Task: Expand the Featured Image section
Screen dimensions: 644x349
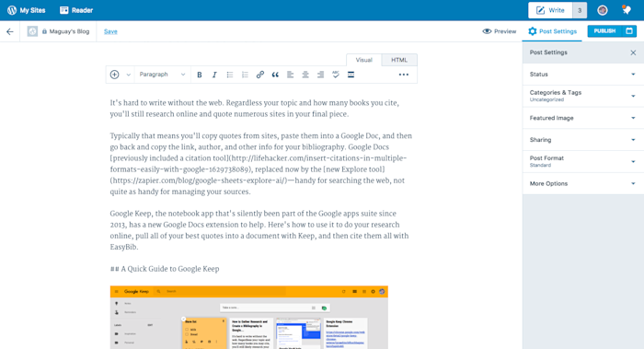Action: click(582, 118)
